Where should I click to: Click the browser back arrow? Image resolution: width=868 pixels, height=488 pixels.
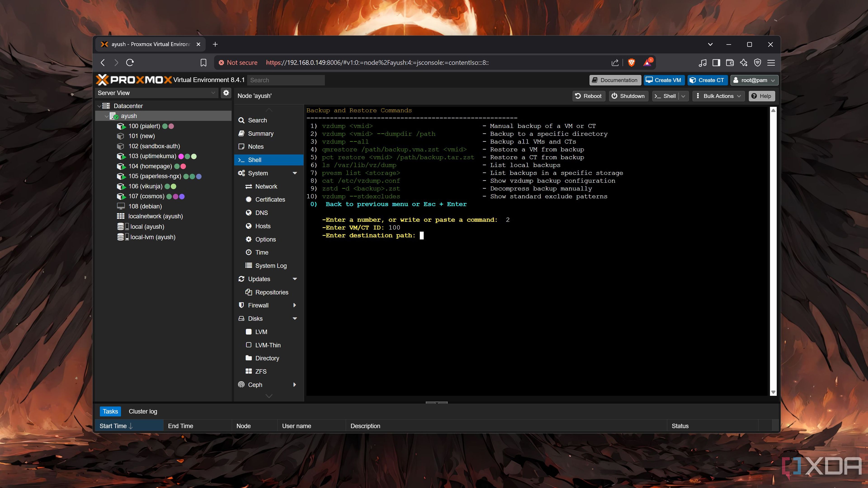[x=103, y=63]
